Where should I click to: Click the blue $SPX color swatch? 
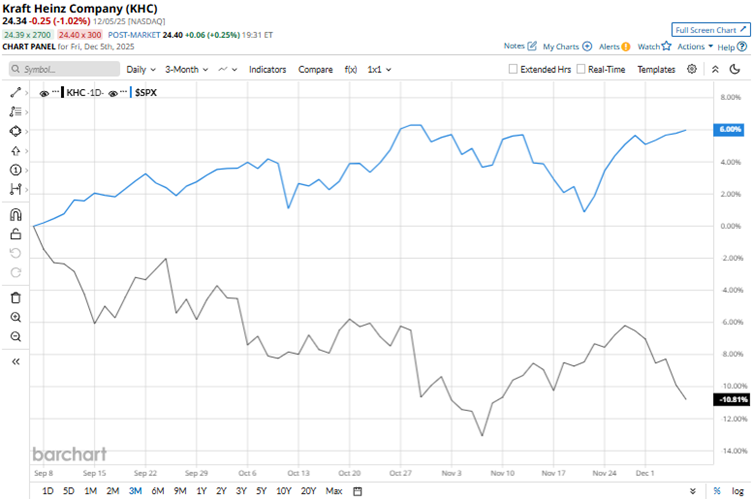click(x=131, y=92)
